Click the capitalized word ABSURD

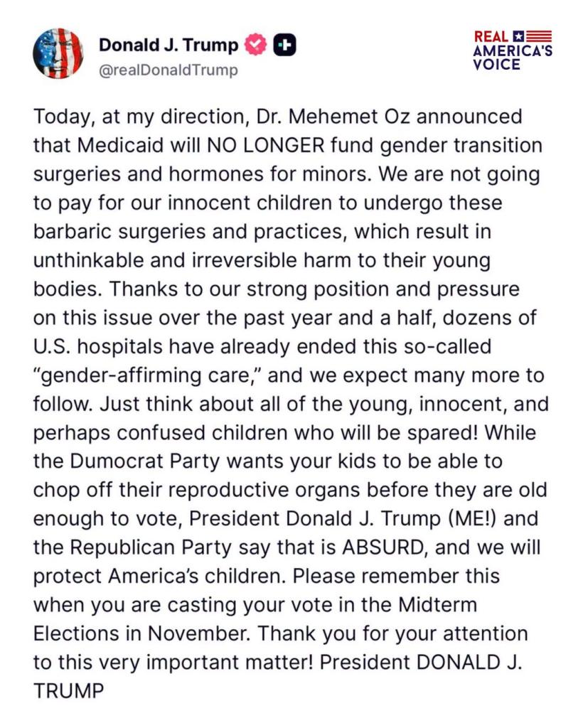click(383, 547)
